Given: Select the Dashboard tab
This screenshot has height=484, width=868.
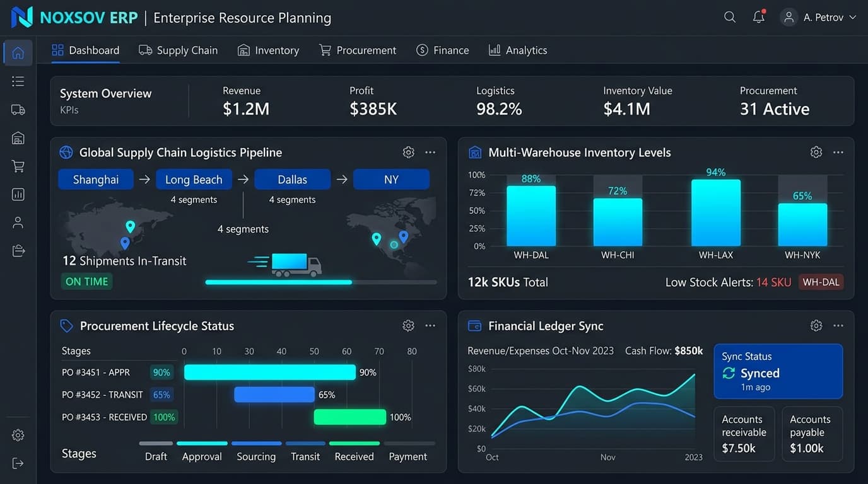Looking at the screenshot, I should (85, 50).
